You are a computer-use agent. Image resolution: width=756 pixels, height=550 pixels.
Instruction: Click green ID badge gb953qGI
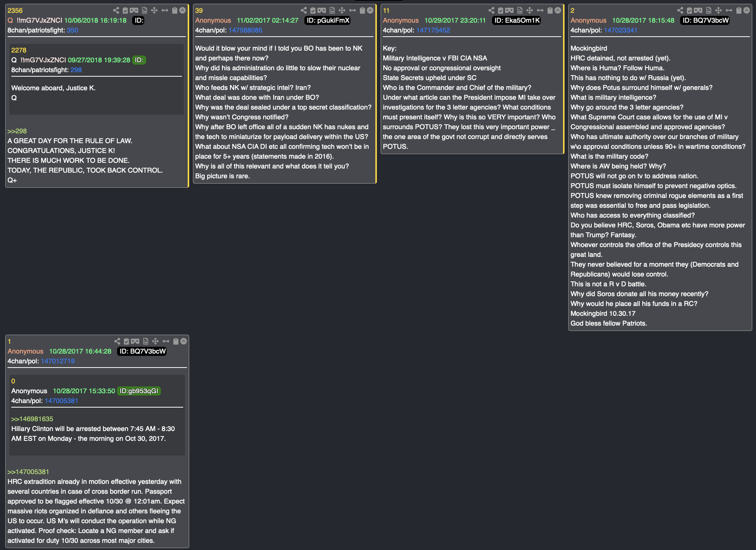click(139, 391)
